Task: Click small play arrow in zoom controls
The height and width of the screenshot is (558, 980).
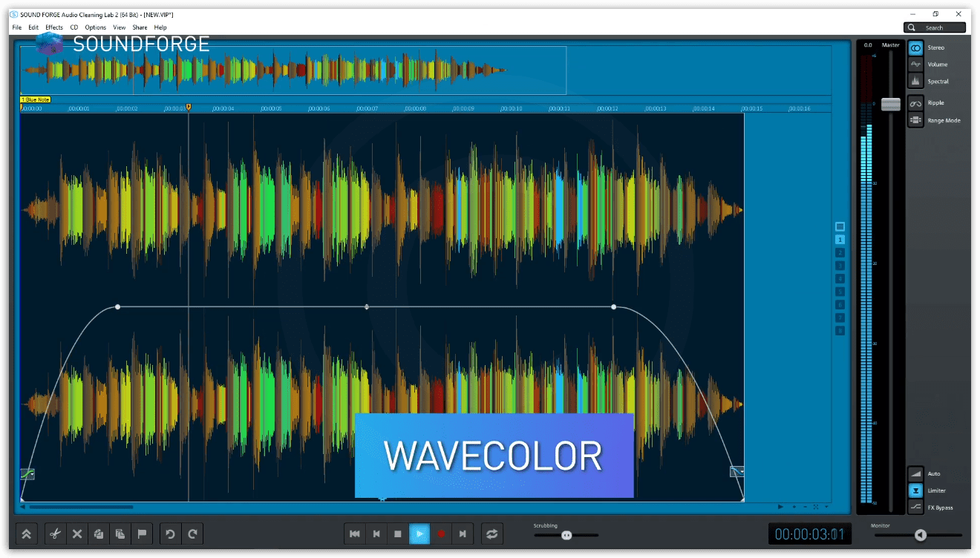Action: (x=780, y=507)
